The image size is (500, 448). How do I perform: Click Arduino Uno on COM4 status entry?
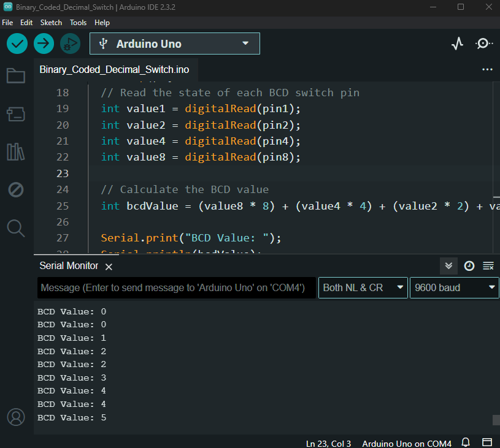coord(407,444)
